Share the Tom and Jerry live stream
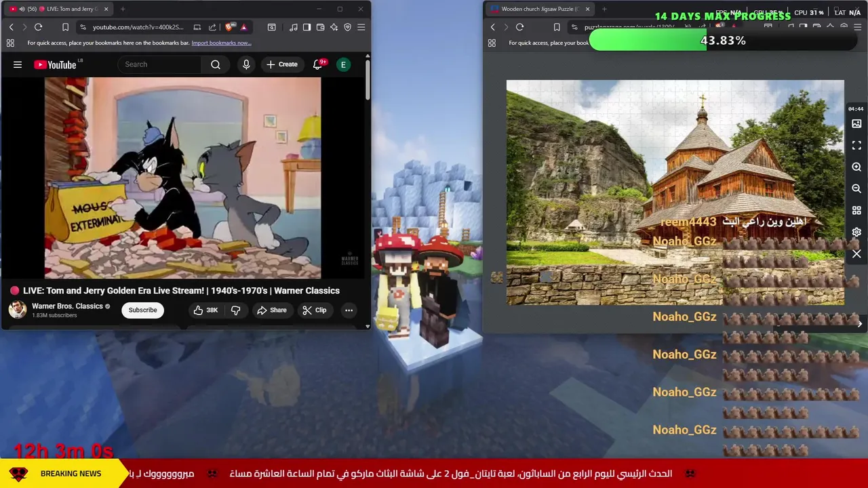 (271, 310)
